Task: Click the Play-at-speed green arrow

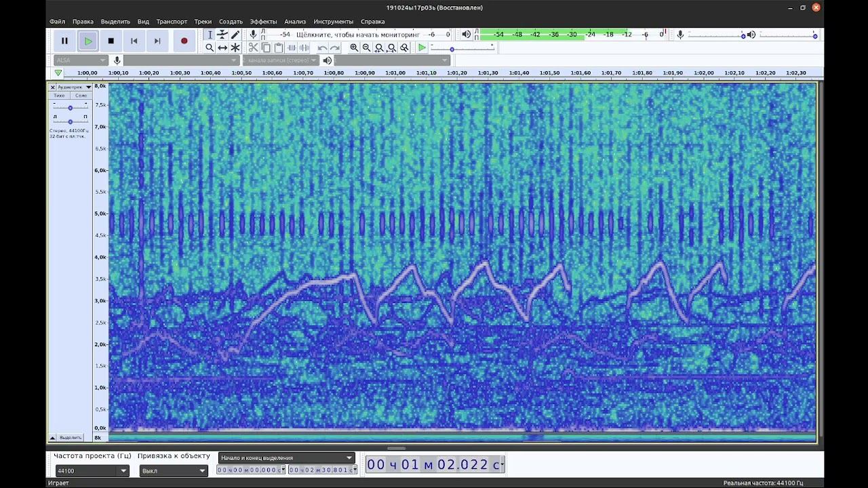Action: [x=422, y=47]
